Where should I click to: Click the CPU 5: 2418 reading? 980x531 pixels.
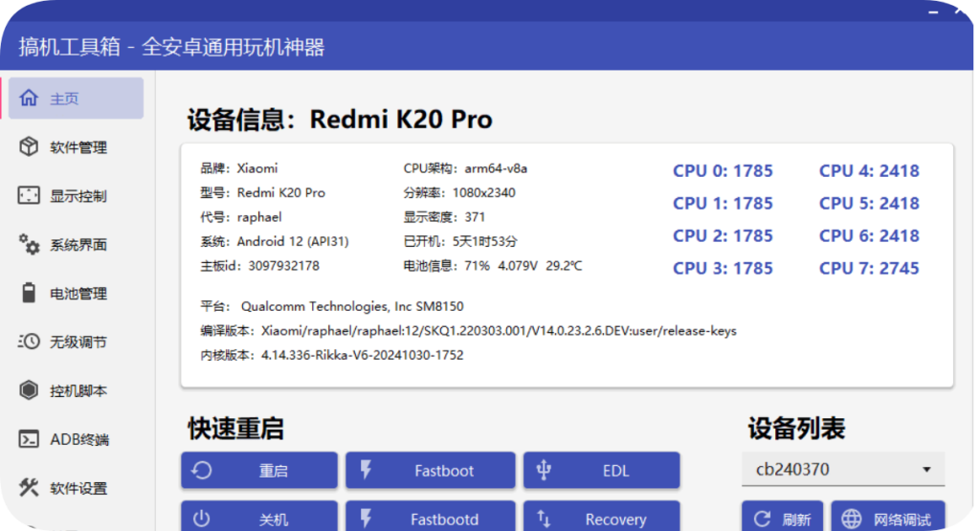tap(869, 203)
